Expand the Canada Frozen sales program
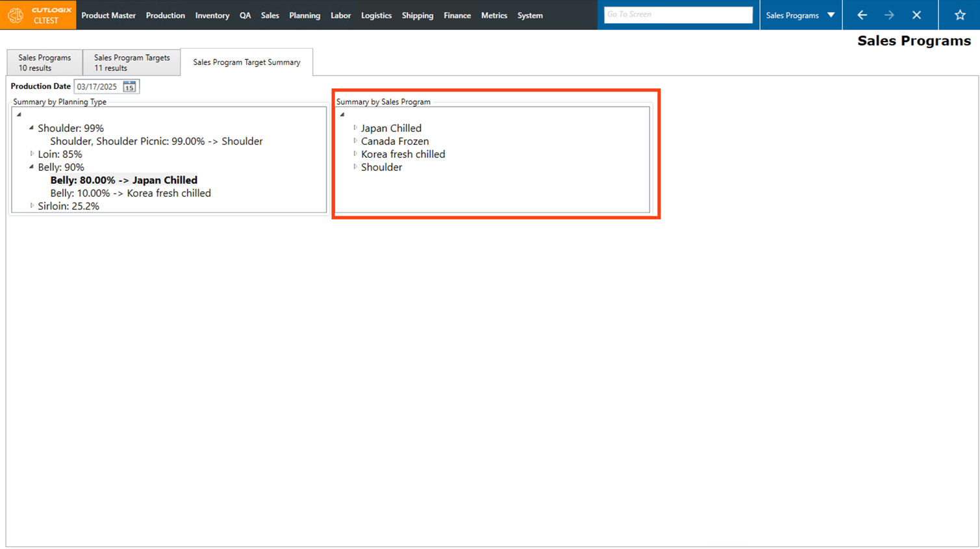980x549 pixels. coord(355,141)
